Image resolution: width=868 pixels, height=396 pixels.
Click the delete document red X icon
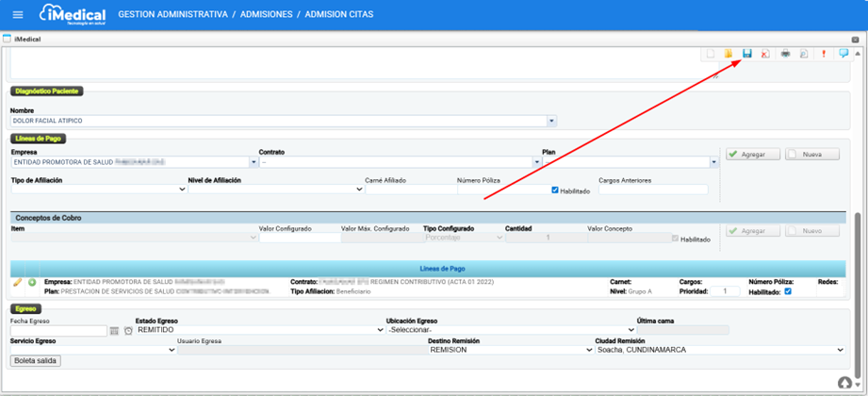pos(764,55)
